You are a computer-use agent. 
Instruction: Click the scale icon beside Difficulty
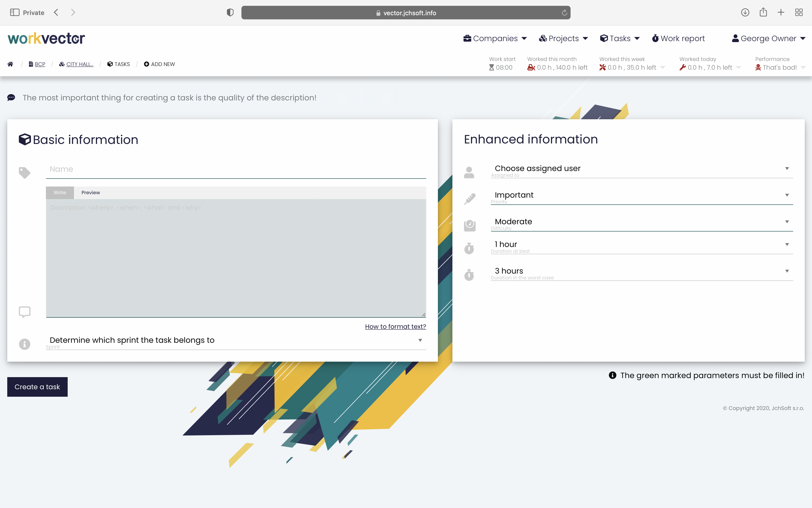click(469, 225)
